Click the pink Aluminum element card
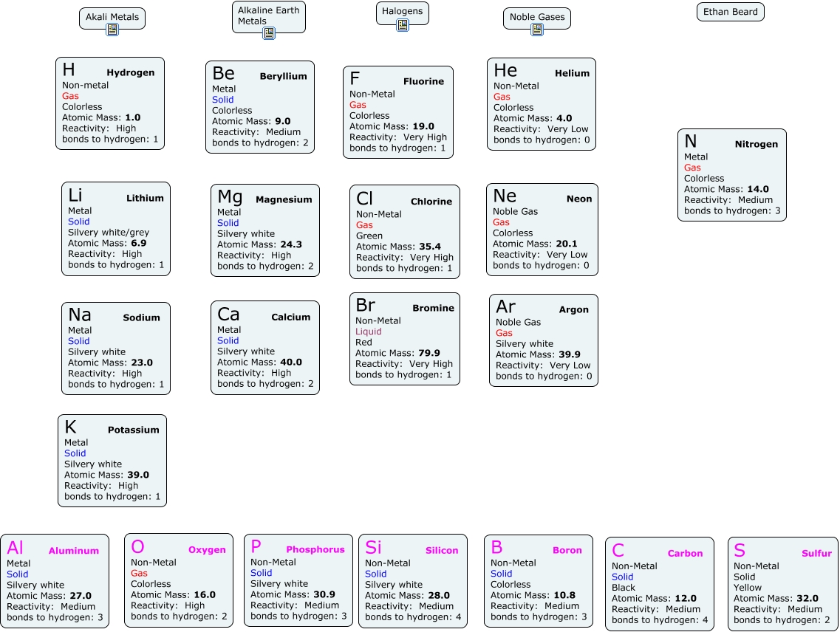840x632 pixels. (x=55, y=581)
